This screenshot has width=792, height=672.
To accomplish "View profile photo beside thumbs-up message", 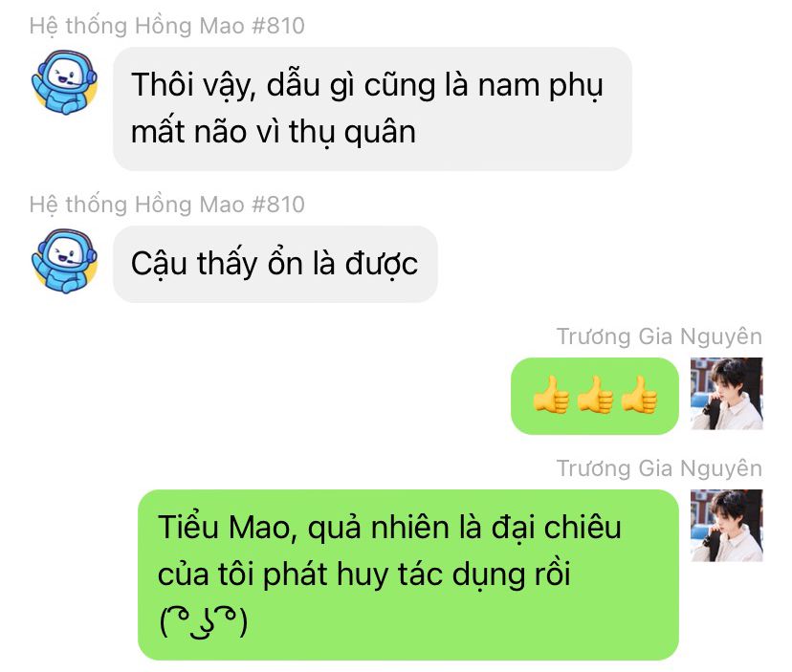I will (726, 393).
